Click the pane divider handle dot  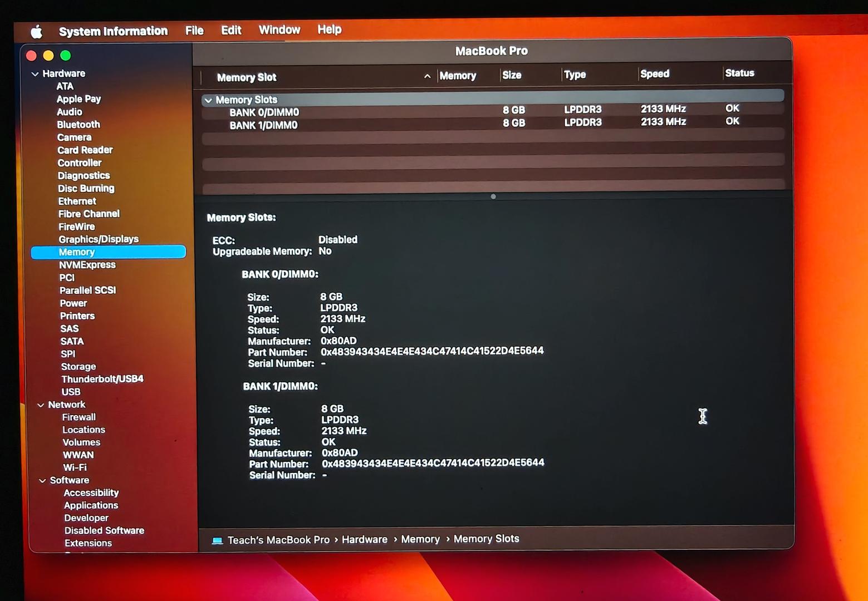click(x=493, y=196)
